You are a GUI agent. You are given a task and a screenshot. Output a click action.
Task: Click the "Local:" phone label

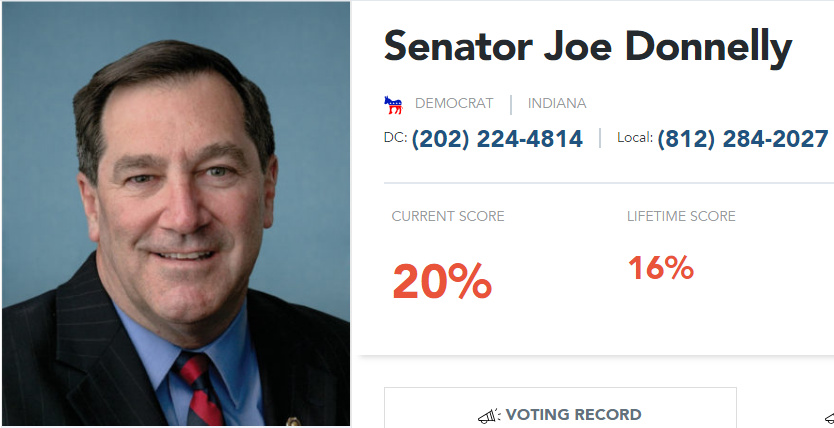point(635,138)
